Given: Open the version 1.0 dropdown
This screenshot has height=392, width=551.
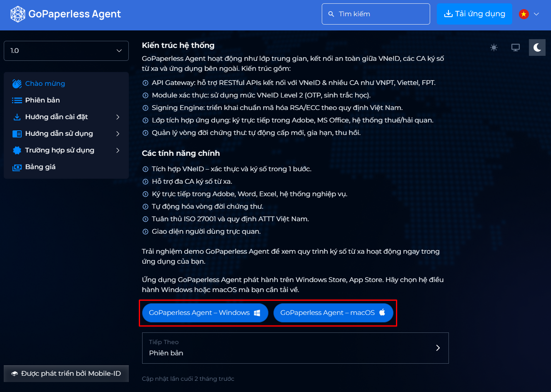Looking at the screenshot, I should 66,51.
